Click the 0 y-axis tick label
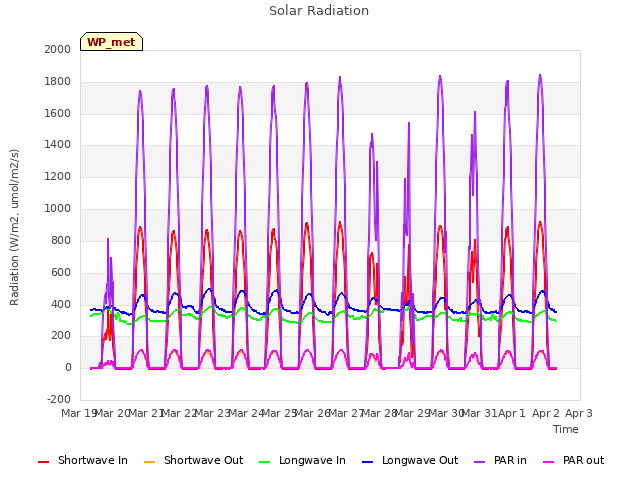The height and width of the screenshot is (480, 640). point(68,367)
